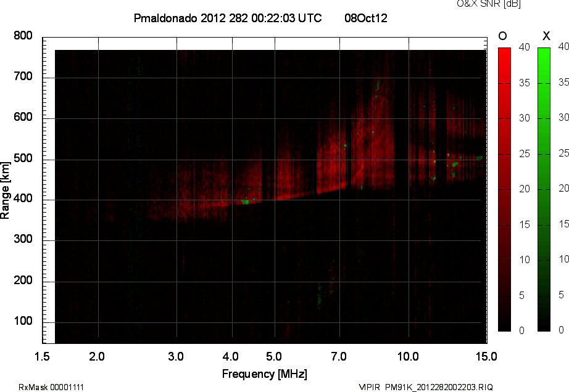The image size is (569, 392).
Task: Click the 200 range tick label
Action: click(x=23, y=280)
